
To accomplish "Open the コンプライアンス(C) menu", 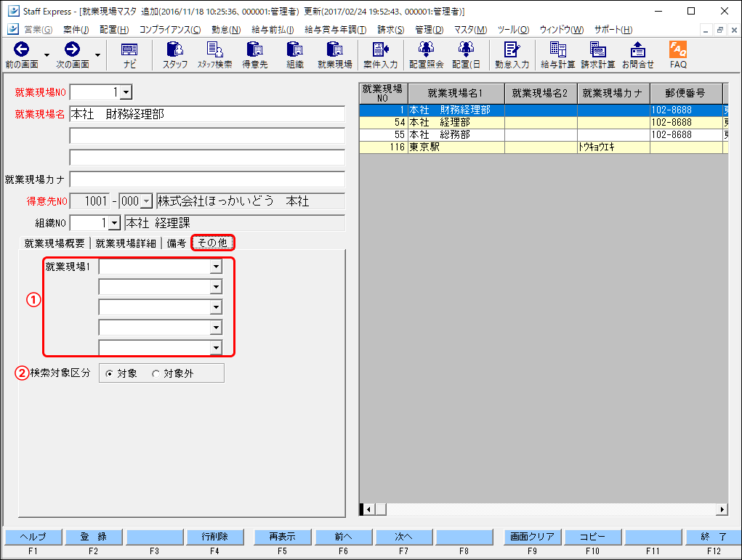I will [170, 30].
